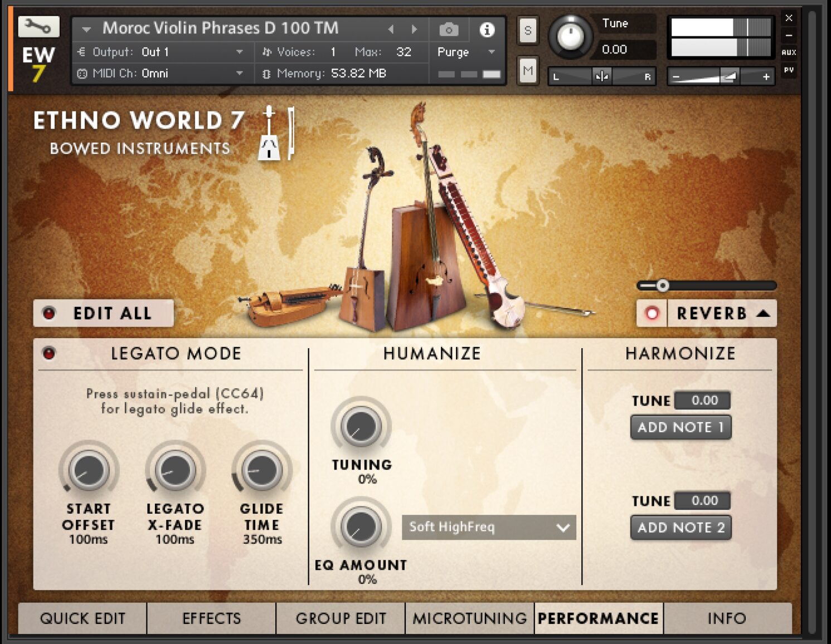This screenshot has height=644, width=831.
Task: Click the instrument name Moroc Violin Phrases
Action: coord(220,28)
